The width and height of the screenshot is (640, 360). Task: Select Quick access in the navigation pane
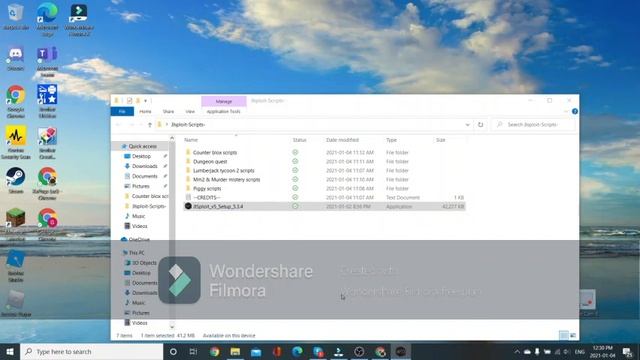click(142, 146)
